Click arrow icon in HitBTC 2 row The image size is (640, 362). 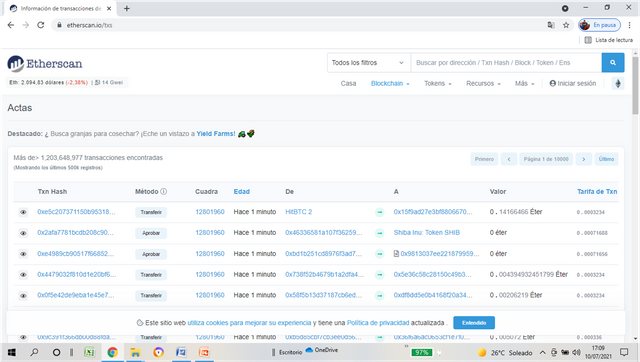(x=380, y=212)
